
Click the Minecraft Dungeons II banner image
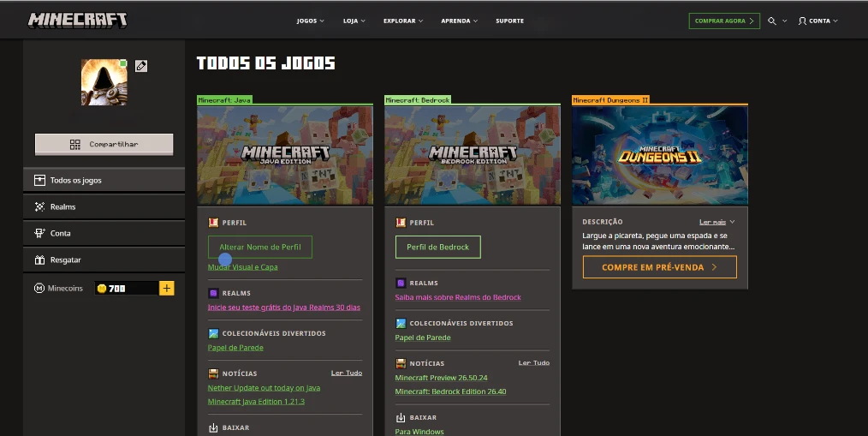coord(660,156)
